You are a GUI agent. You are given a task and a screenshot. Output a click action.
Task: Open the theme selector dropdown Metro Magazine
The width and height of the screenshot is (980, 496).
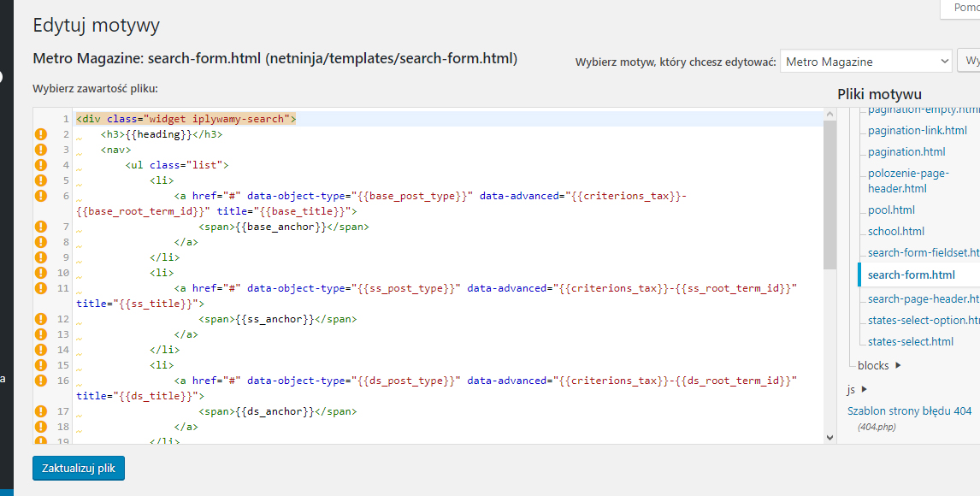tap(865, 62)
